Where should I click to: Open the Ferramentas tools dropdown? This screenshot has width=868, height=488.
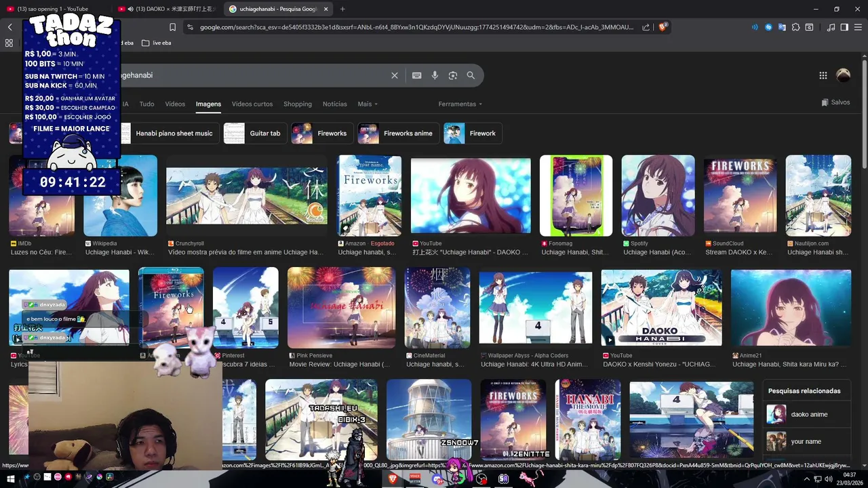click(x=460, y=104)
